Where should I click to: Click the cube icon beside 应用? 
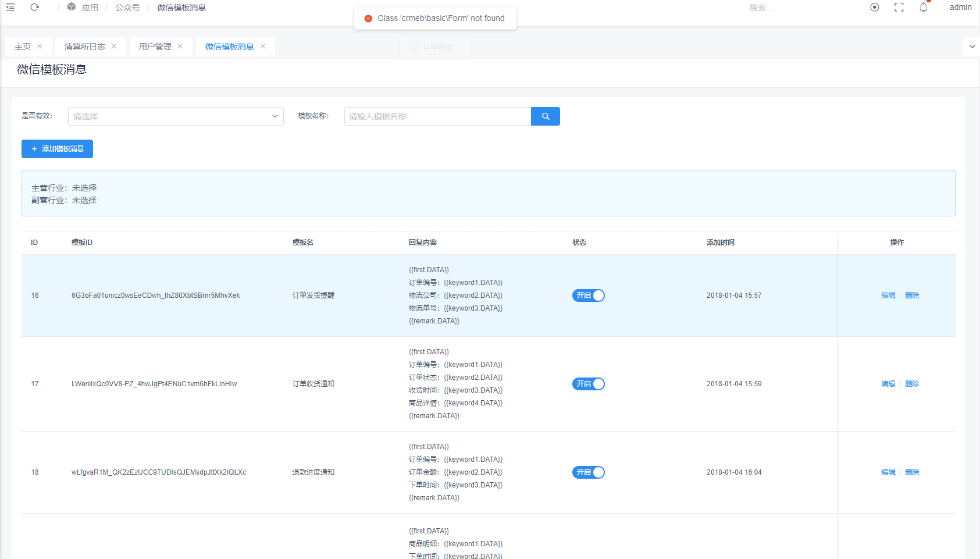pos(72,7)
